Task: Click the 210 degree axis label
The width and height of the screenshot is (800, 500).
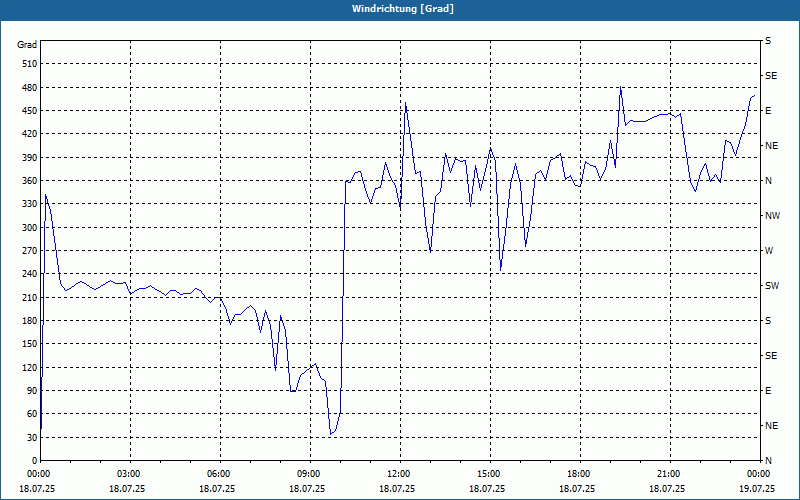Action: 30,297
